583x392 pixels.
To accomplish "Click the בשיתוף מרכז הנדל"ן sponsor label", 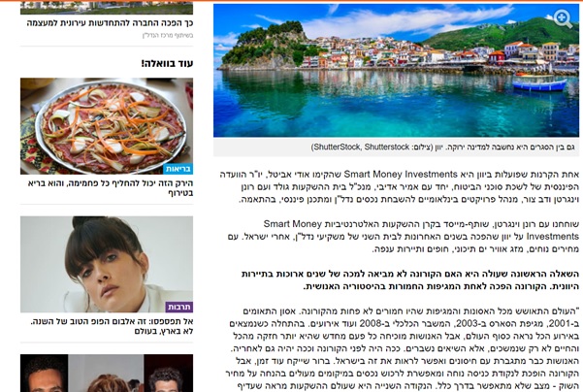I will coord(168,36).
